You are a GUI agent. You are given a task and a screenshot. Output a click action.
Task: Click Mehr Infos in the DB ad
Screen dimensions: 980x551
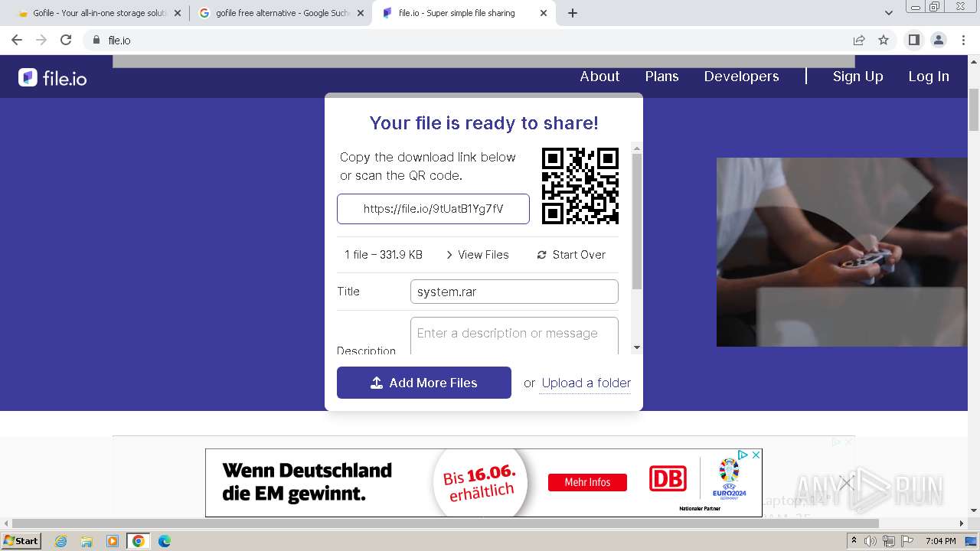tap(587, 482)
